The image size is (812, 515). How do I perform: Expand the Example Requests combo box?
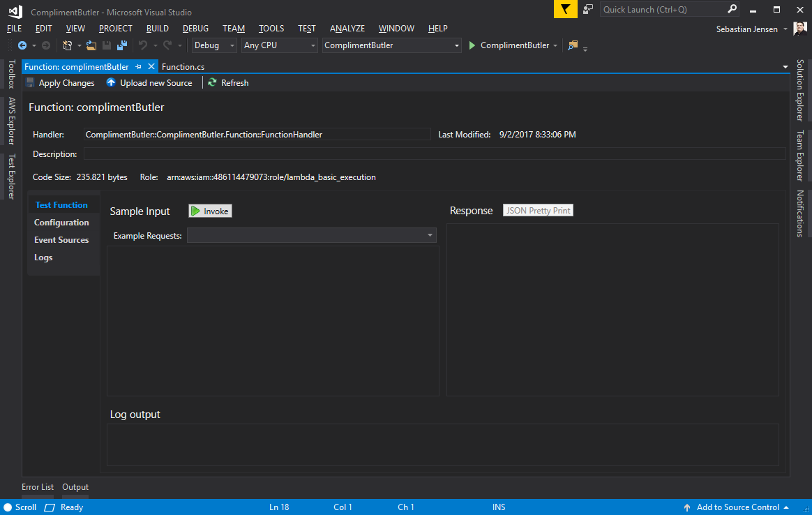pyautogui.click(x=430, y=236)
